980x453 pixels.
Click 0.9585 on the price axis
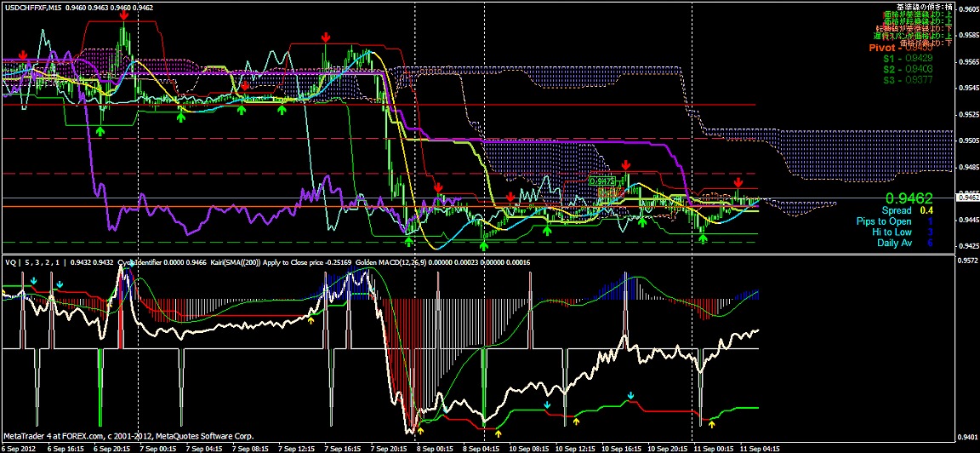(x=967, y=37)
